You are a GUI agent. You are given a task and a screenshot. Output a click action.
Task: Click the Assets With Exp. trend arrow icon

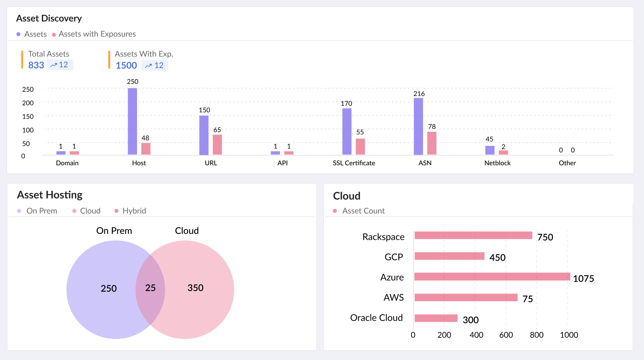(149, 66)
